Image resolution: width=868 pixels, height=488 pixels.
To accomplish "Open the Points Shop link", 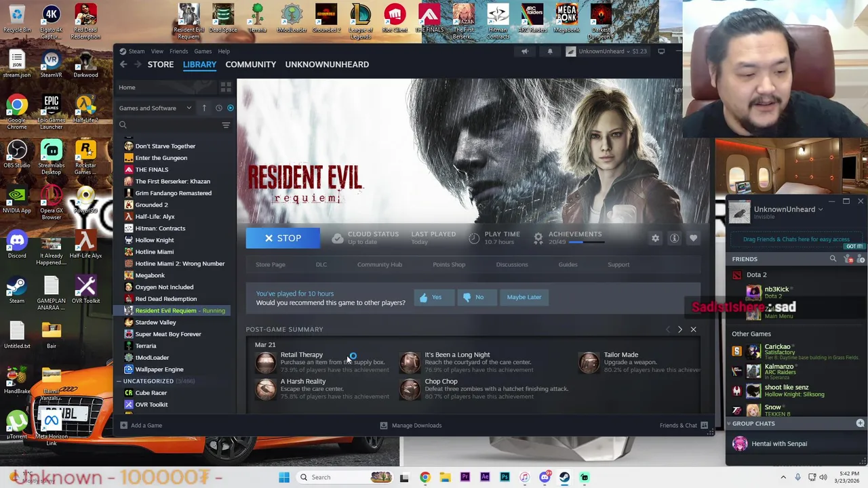I will [x=449, y=264].
